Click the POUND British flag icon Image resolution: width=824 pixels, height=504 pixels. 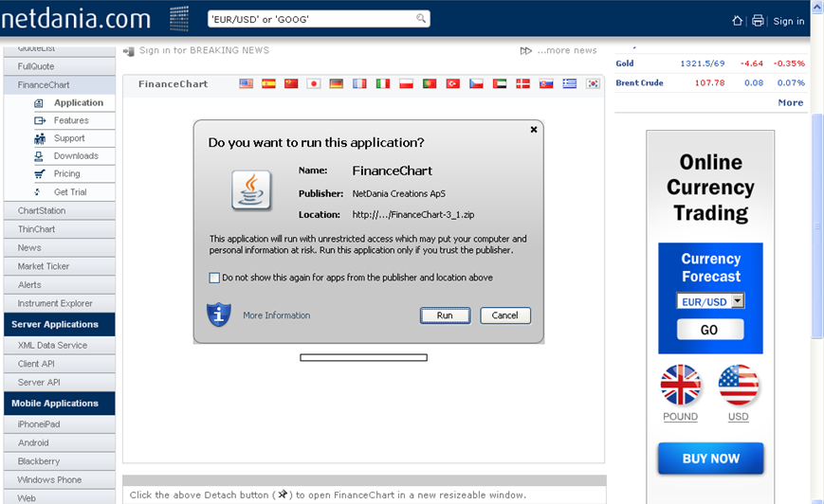[x=681, y=385]
